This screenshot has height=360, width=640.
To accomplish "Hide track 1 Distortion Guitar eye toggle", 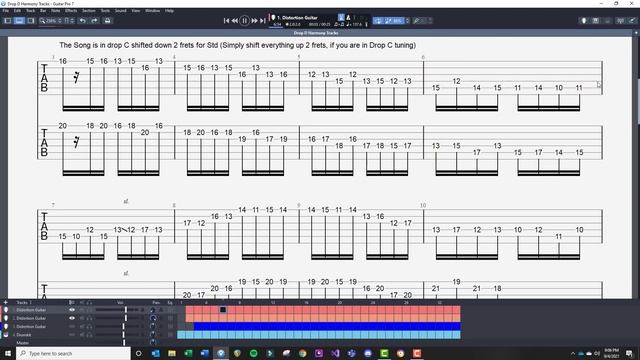I will click(72, 310).
